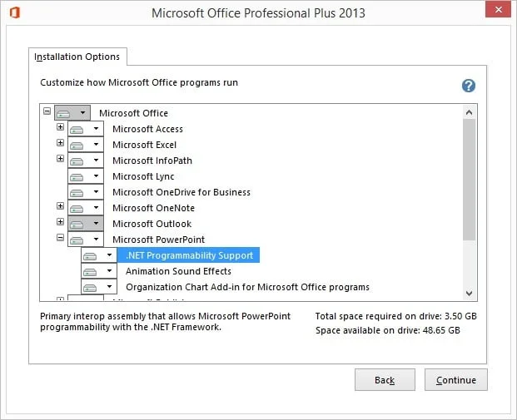Click the Continue button

click(x=456, y=380)
